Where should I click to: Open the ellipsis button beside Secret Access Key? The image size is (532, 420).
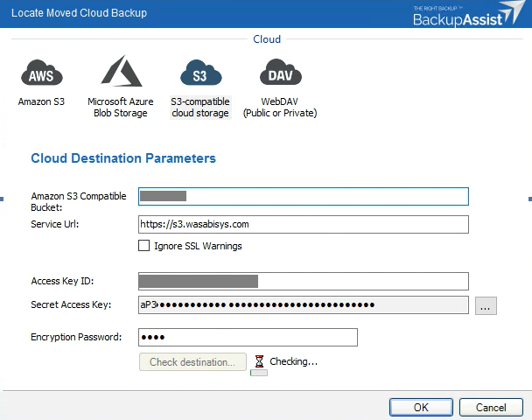click(x=486, y=305)
